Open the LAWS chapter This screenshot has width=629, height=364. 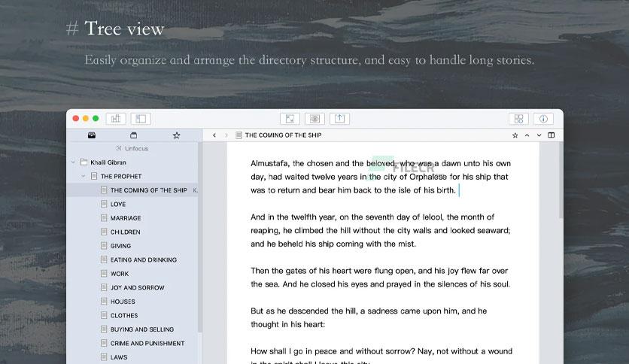(x=132, y=356)
